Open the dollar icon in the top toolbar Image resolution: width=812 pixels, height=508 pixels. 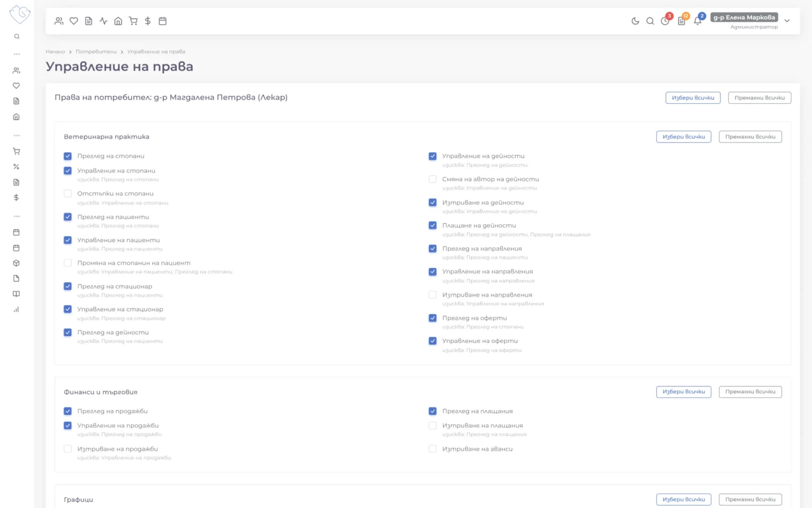tap(148, 21)
